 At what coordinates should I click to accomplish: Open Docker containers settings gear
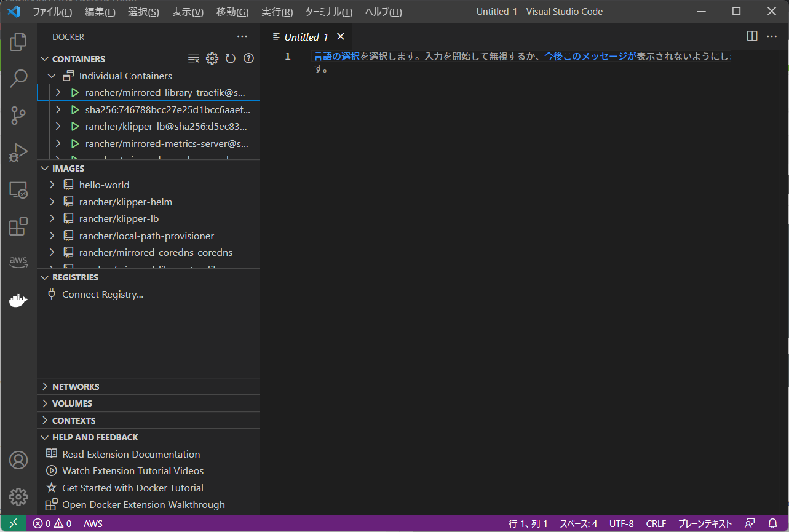coord(212,59)
